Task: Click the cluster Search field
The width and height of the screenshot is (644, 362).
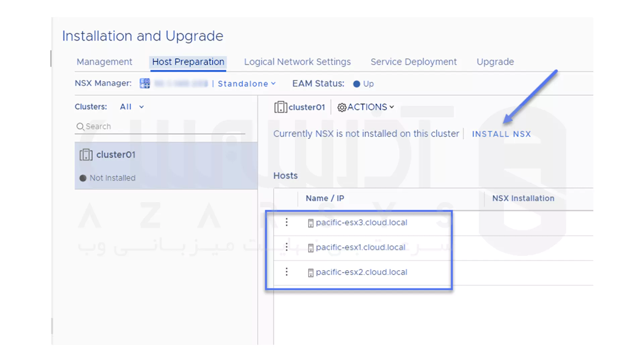Action: point(160,127)
